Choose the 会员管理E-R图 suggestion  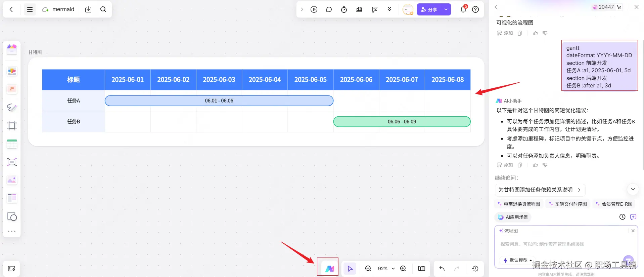tap(614, 204)
